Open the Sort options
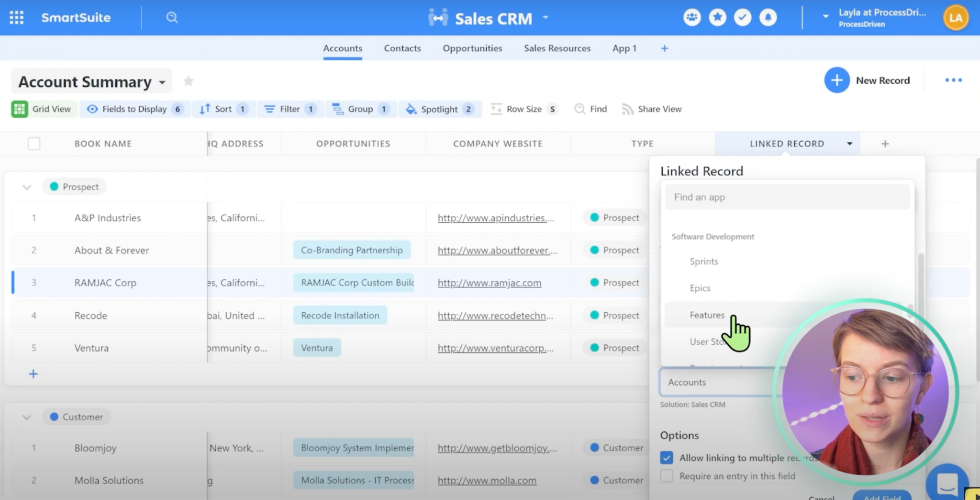The height and width of the screenshot is (500, 980). [223, 109]
